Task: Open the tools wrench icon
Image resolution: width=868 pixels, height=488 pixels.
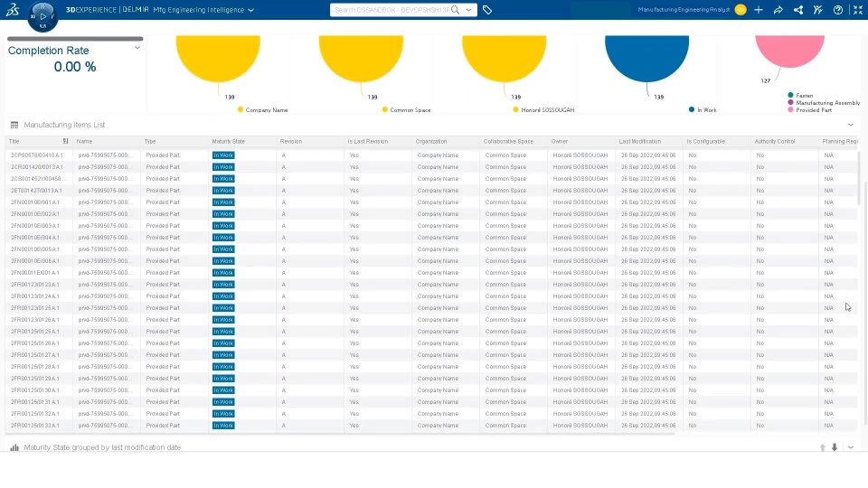Action: click(x=818, y=10)
